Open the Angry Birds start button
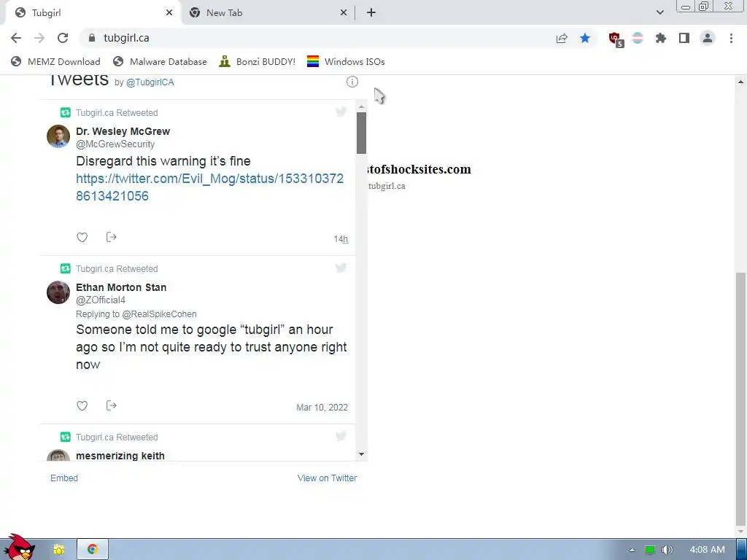Viewport: 747px width, 560px height. pos(20,548)
